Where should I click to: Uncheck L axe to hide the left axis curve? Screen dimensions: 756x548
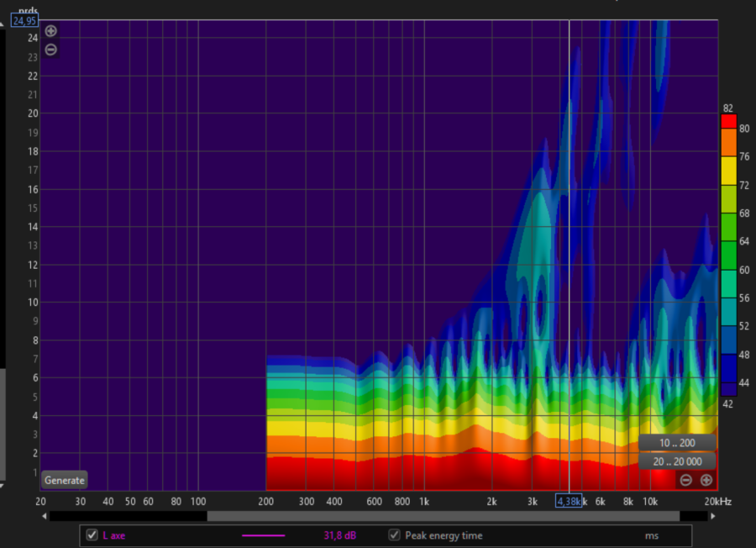[90, 535]
